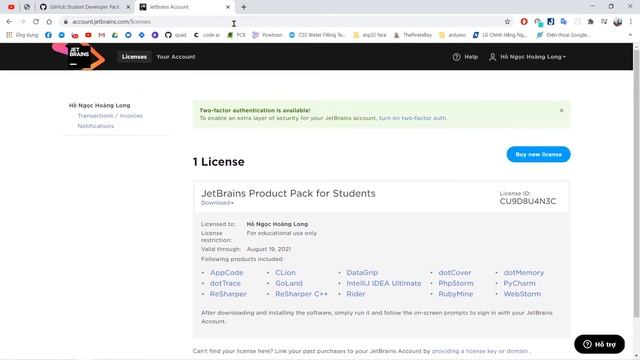Open the PCB bookmark
The width and height of the screenshot is (640, 360).
[236, 35]
